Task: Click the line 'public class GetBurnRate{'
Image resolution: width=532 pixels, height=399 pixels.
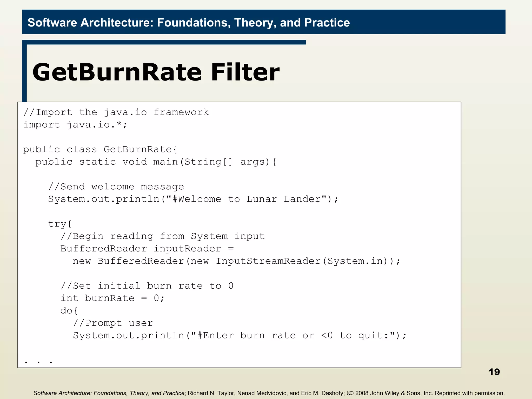Action: [x=100, y=150]
